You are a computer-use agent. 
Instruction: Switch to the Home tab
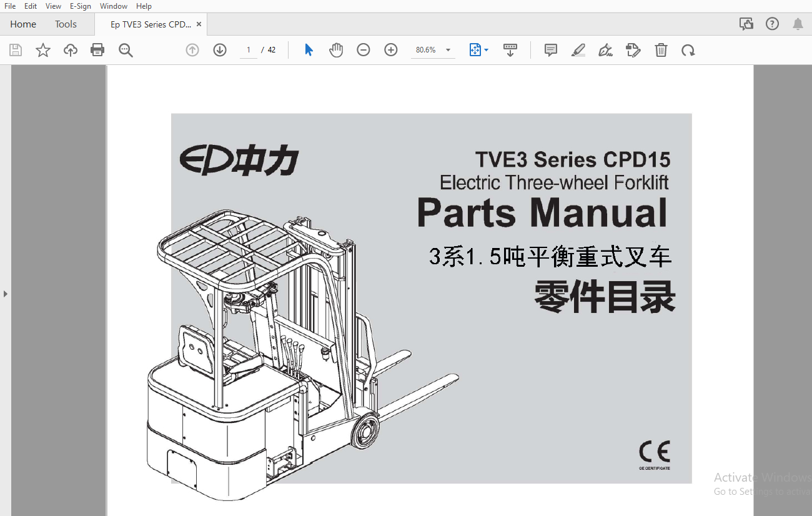23,24
